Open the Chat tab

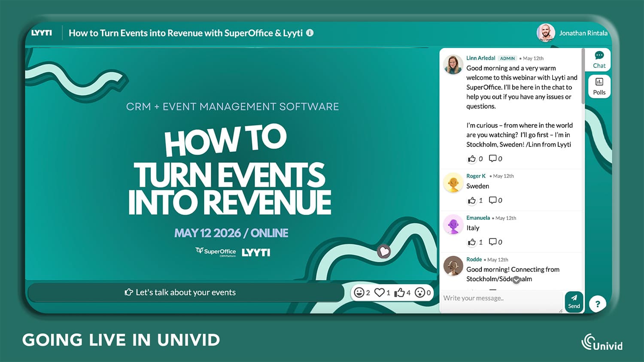[599, 60]
